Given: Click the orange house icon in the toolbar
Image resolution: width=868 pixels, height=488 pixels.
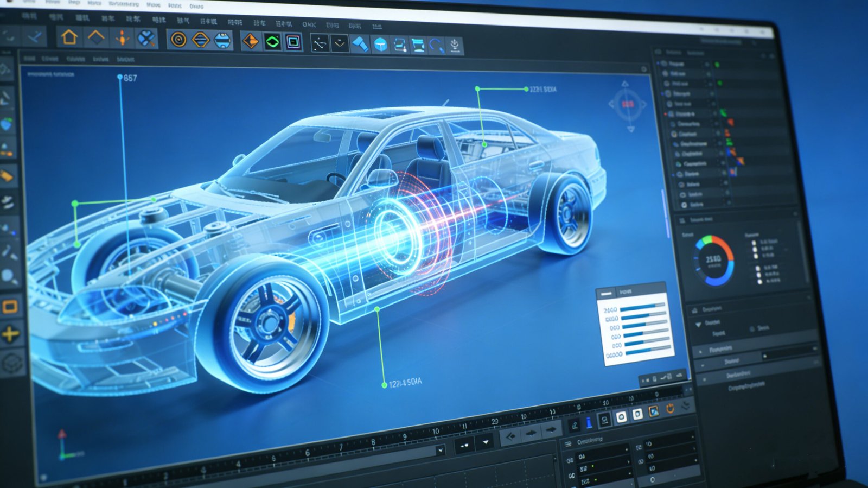Looking at the screenshot, I should tap(69, 37).
